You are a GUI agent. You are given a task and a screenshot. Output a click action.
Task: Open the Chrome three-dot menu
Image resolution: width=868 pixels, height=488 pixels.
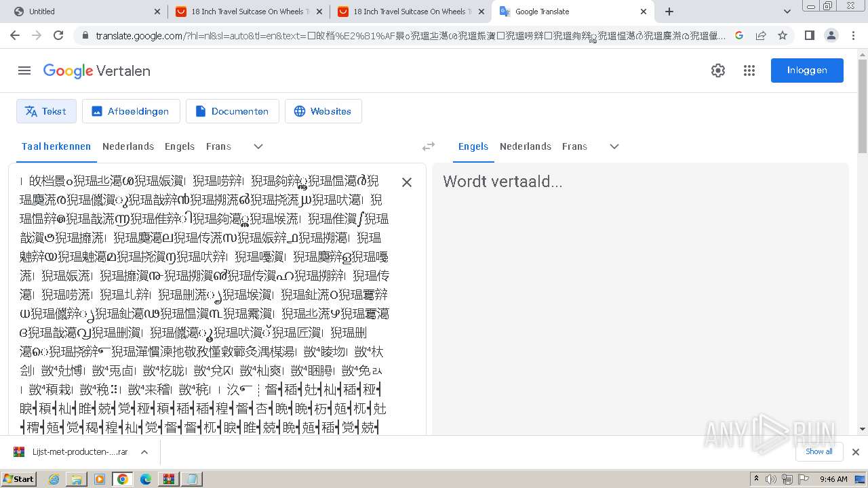854,35
